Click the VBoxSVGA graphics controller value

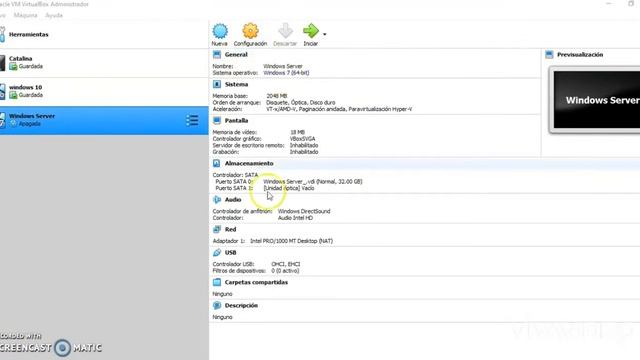pyautogui.click(x=302, y=139)
